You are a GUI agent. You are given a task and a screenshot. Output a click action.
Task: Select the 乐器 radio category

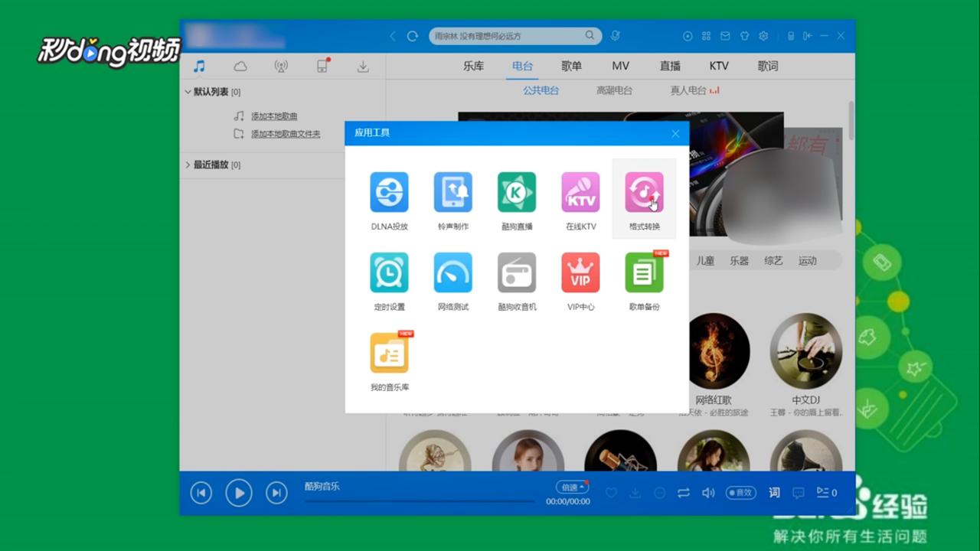[739, 261]
